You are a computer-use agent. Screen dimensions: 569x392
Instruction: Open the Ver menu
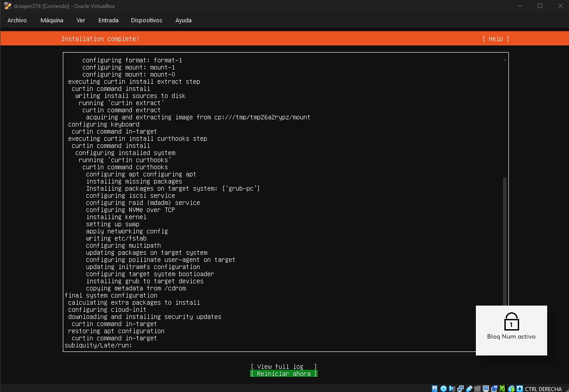[x=81, y=20]
